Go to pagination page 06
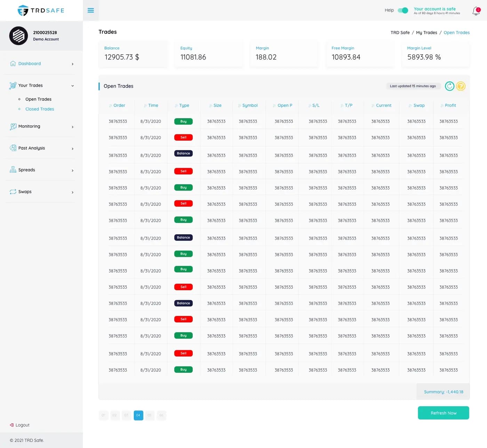Viewport: 487px width, 448px height. pyautogui.click(x=161, y=415)
